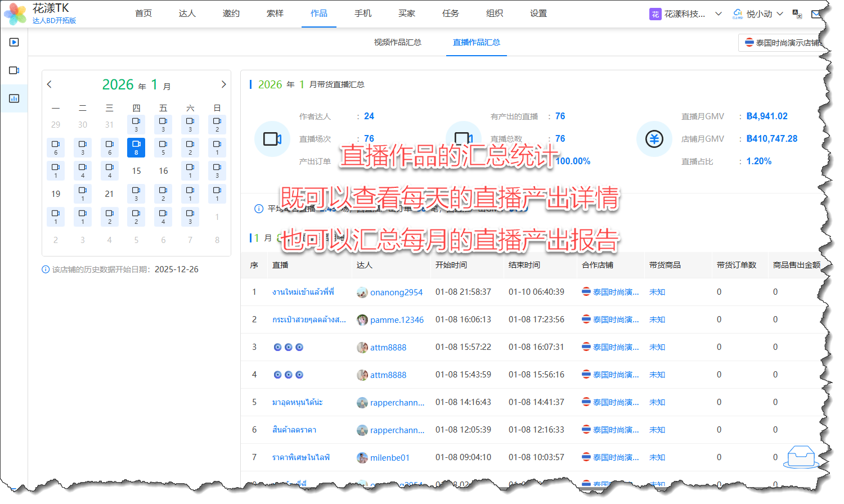
Task: Open the 任务 menu in top navigation
Action: pyautogui.click(x=451, y=13)
